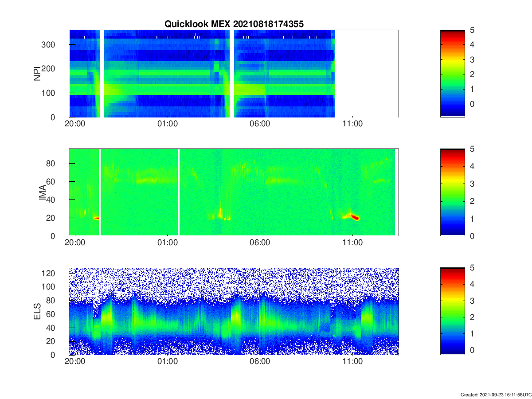Click the 01:00 tick under the NPI panel

coord(168,124)
